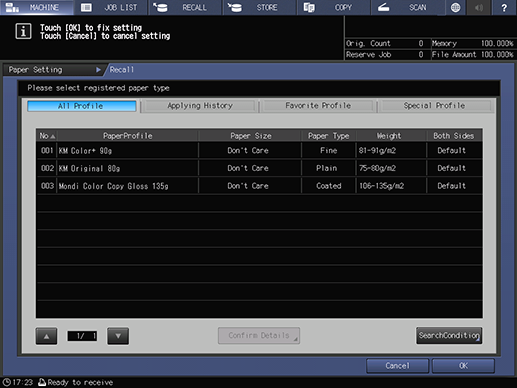Click the Coated paper type cell
The height and width of the screenshot is (388, 517).
(x=329, y=186)
